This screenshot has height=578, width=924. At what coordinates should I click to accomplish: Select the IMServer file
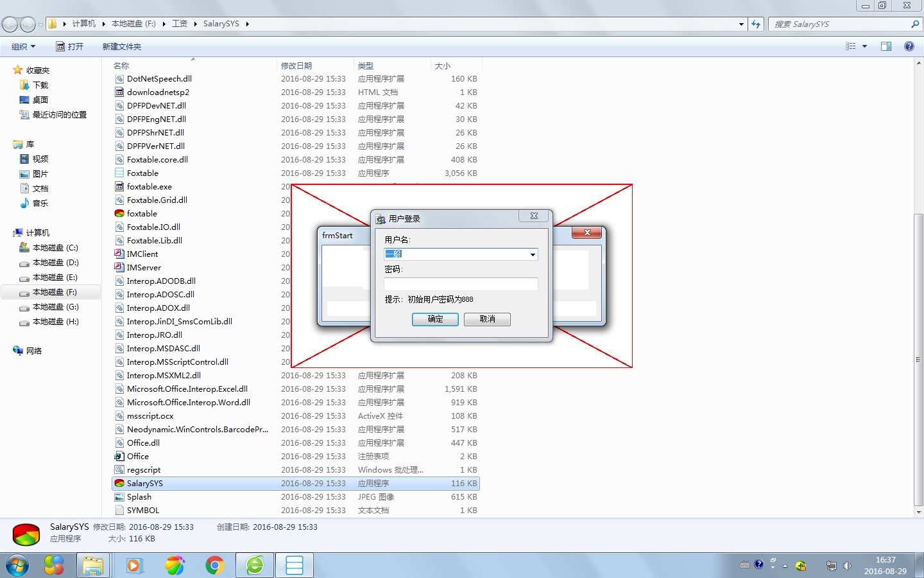[x=144, y=267]
